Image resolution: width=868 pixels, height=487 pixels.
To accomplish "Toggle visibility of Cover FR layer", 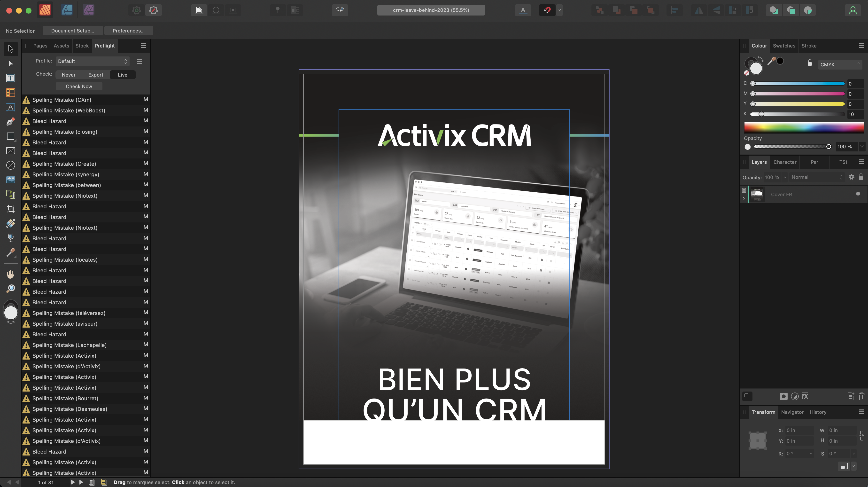I will pos(858,194).
